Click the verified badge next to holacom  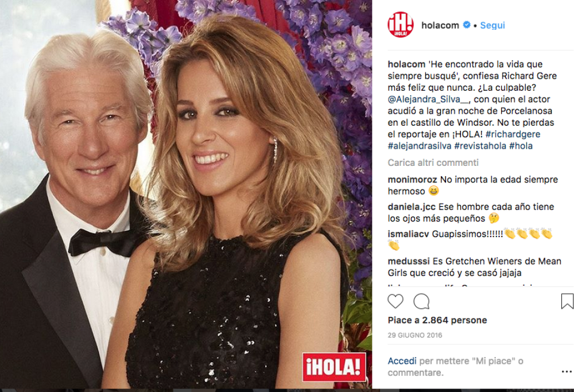(x=466, y=25)
